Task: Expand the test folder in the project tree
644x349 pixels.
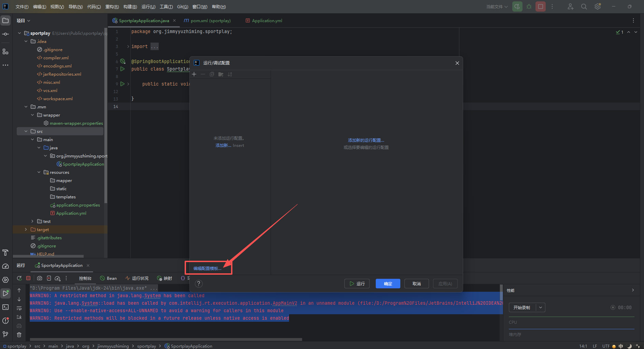Action: [x=32, y=221]
